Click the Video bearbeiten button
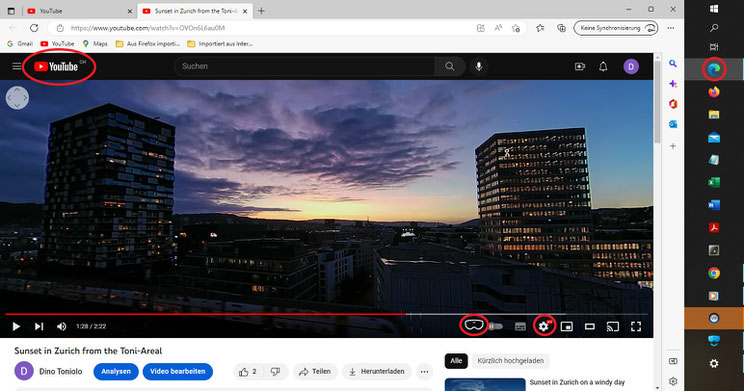Viewport: 744px width, 391px height. (177, 372)
